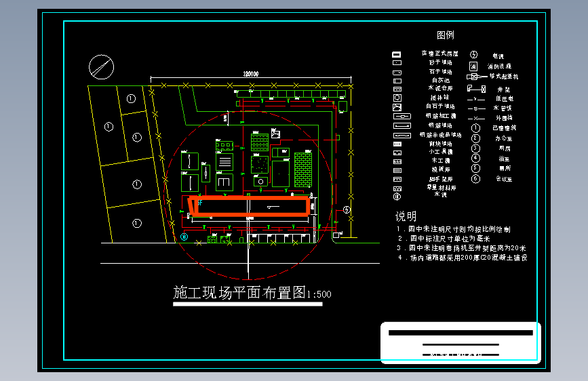
Task: Click the blue water source symbol on plan
Action: click(x=184, y=237)
